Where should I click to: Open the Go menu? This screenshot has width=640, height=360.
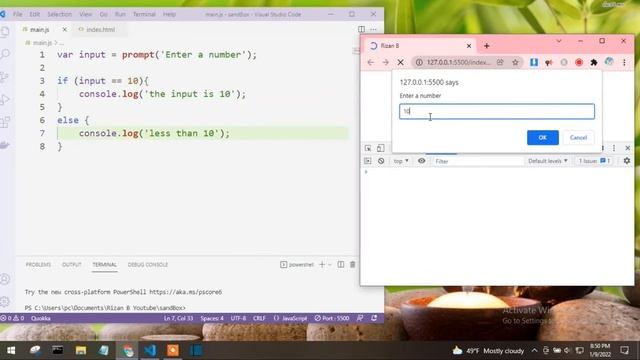point(104,14)
